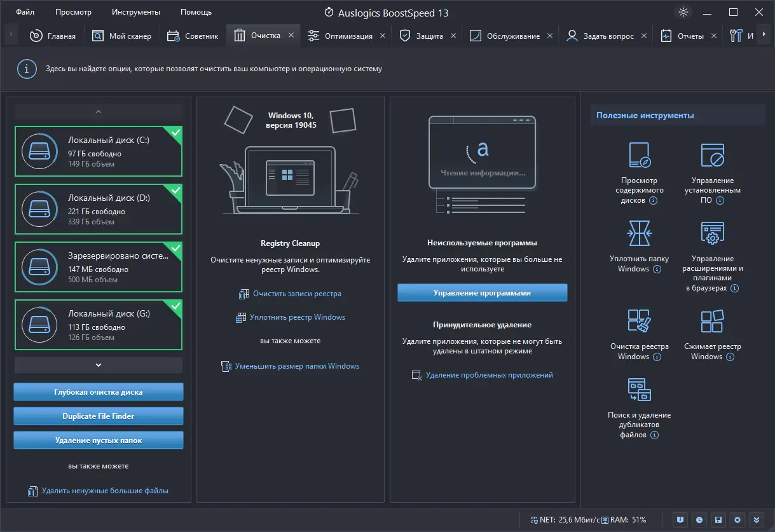Screen dimensions: 775x532
Task: Select the Local disk (D:) drive card
Action: [x=99, y=209]
